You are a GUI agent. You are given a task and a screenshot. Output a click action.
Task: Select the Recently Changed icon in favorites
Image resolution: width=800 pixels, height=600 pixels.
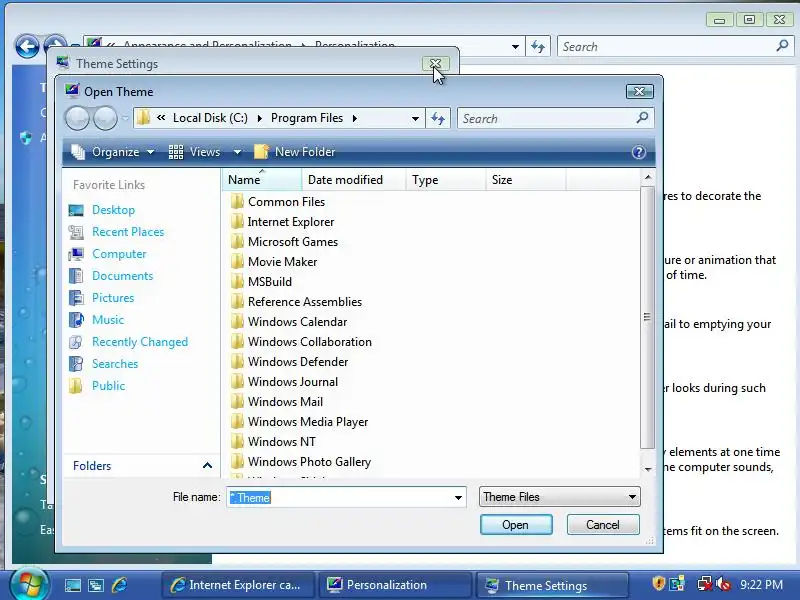tap(76, 341)
